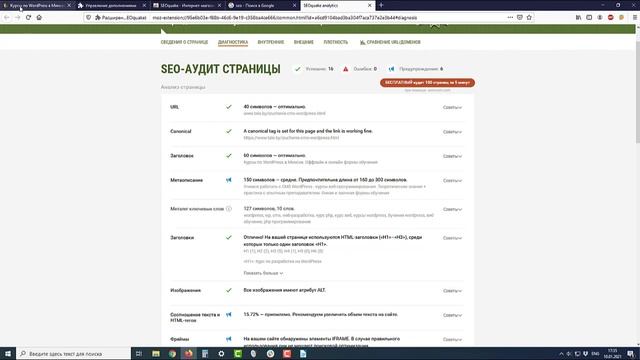Screen dimensions: 640x360
Task: Reload the page with browser refresh icon
Action: [28, 18]
